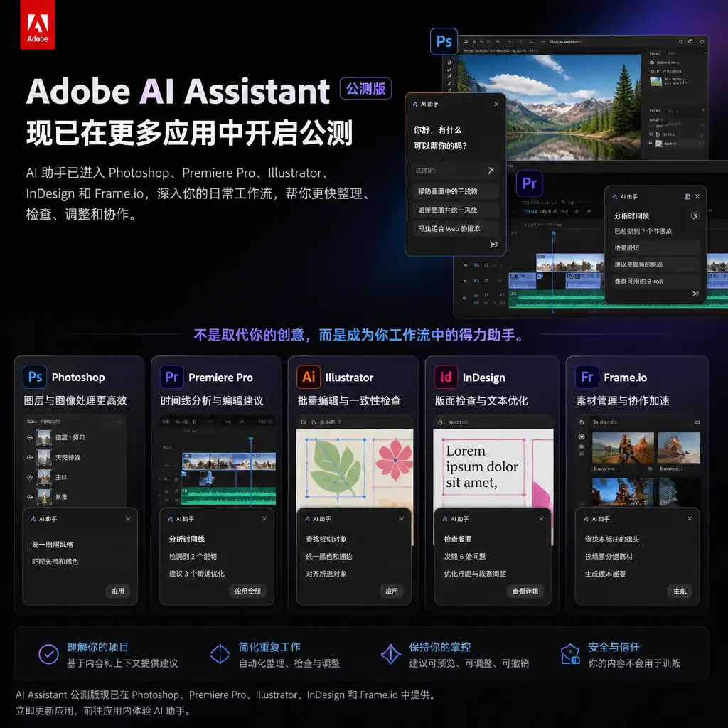Click 按场景分组素材 in the Frame.io card
728x728 pixels.
point(609,556)
